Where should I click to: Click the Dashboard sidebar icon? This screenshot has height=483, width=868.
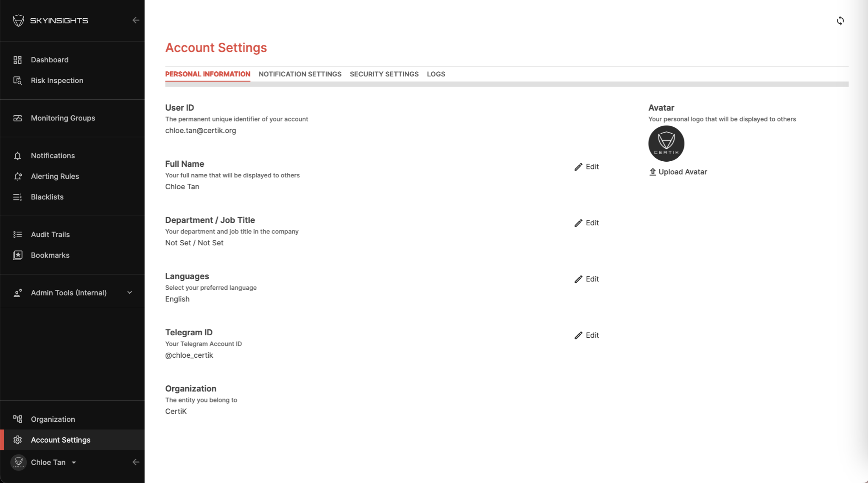tap(17, 59)
